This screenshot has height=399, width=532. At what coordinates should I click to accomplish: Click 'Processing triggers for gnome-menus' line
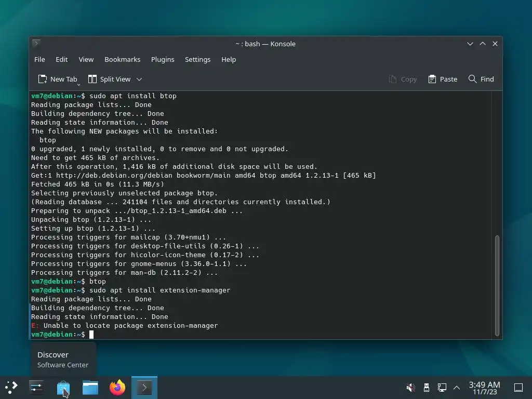tap(139, 263)
